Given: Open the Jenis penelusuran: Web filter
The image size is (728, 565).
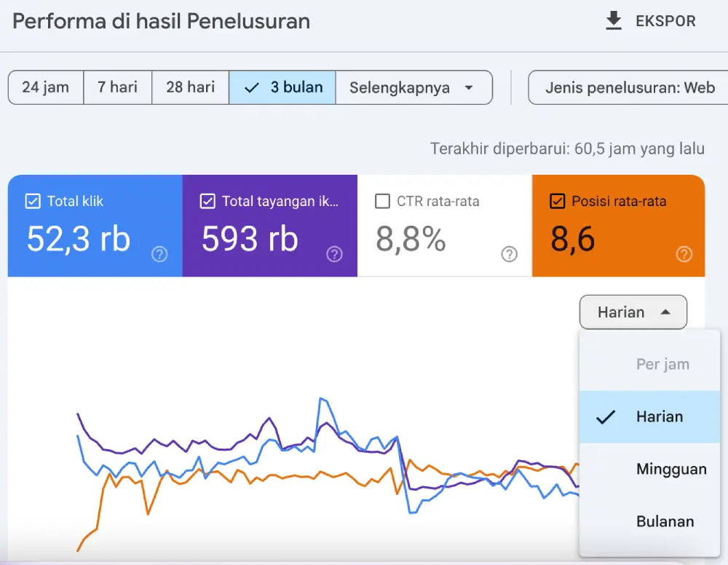Looking at the screenshot, I should [x=630, y=87].
